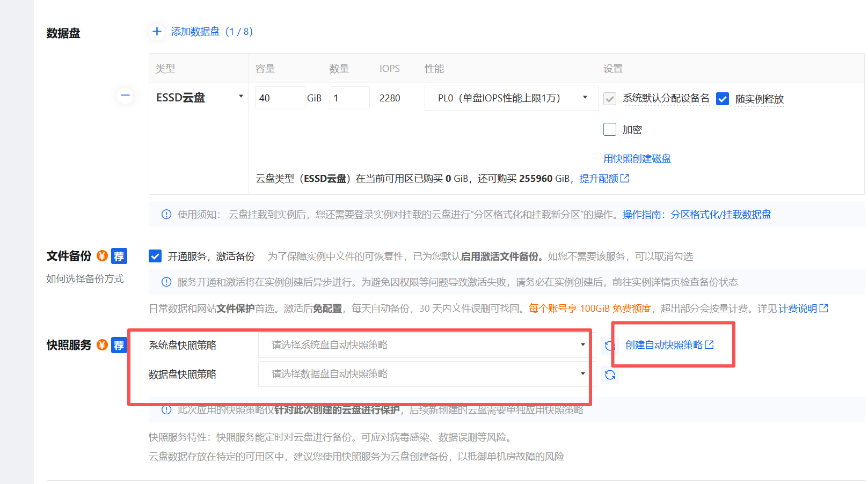Uncheck 随实例释放 option
The height and width of the screenshot is (484, 868).
[723, 99]
